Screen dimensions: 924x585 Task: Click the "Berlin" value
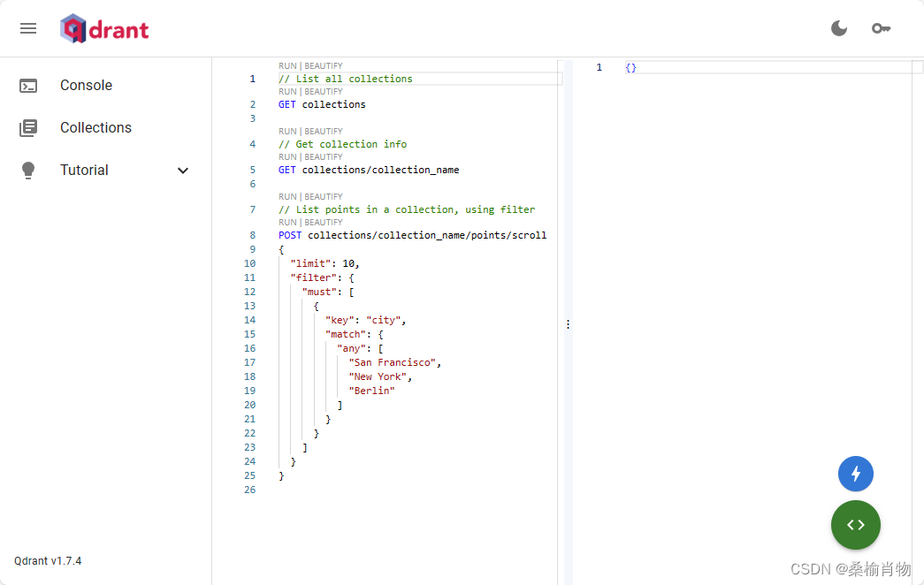point(371,391)
